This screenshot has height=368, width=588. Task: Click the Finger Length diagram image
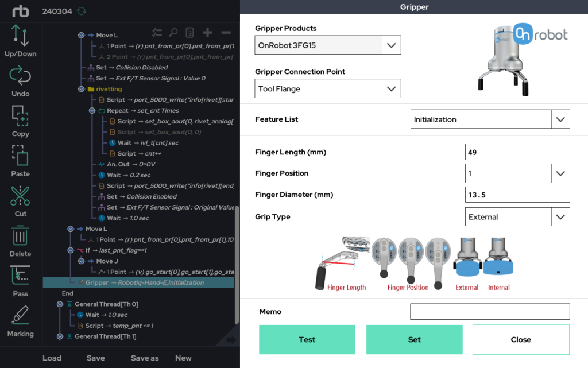click(343, 264)
